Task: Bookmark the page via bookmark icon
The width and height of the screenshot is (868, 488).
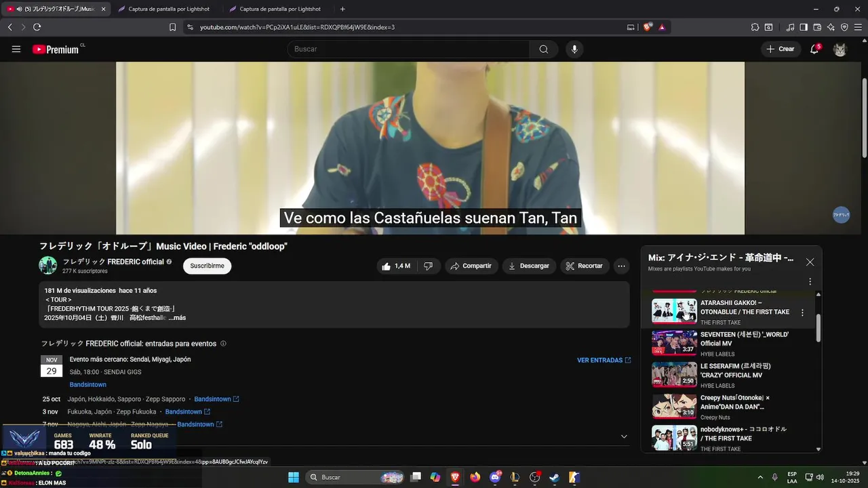Action: coord(173,27)
